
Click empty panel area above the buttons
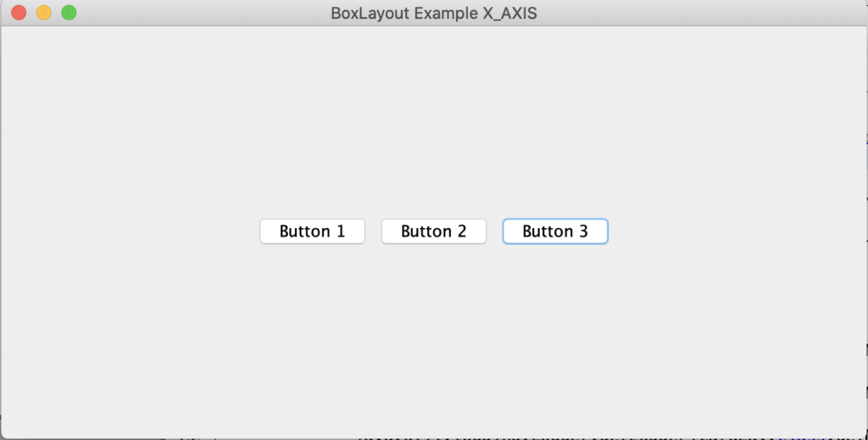click(x=434, y=119)
